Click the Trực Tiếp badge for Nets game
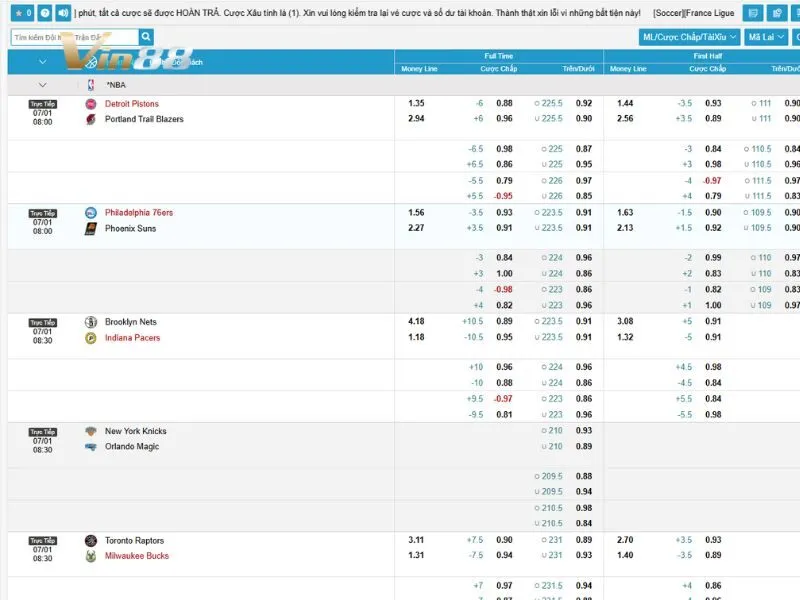Viewport: 800px width, 600px height. pyautogui.click(x=43, y=322)
